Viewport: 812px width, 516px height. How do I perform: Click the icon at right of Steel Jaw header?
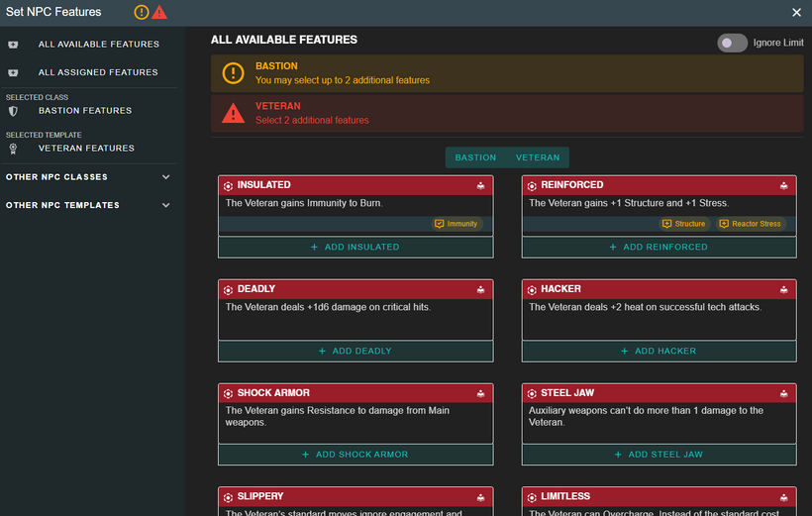[784, 393]
